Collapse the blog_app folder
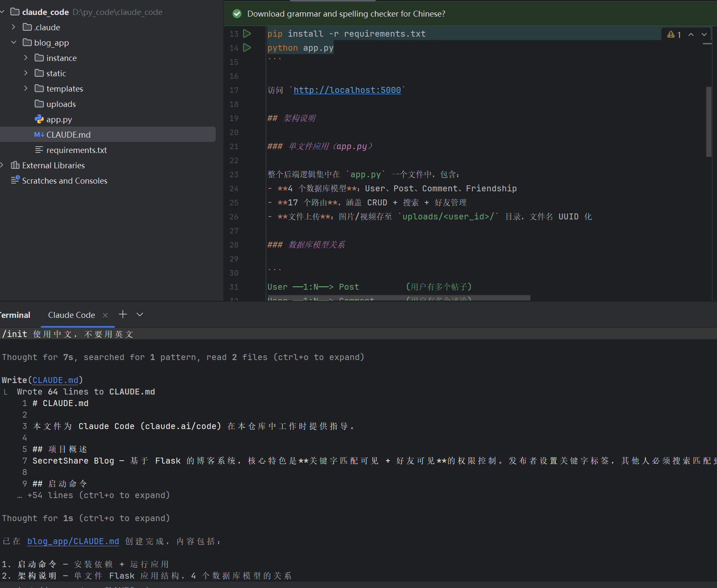Image resolution: width=717 pixels, height=588 pixels. 14,43
